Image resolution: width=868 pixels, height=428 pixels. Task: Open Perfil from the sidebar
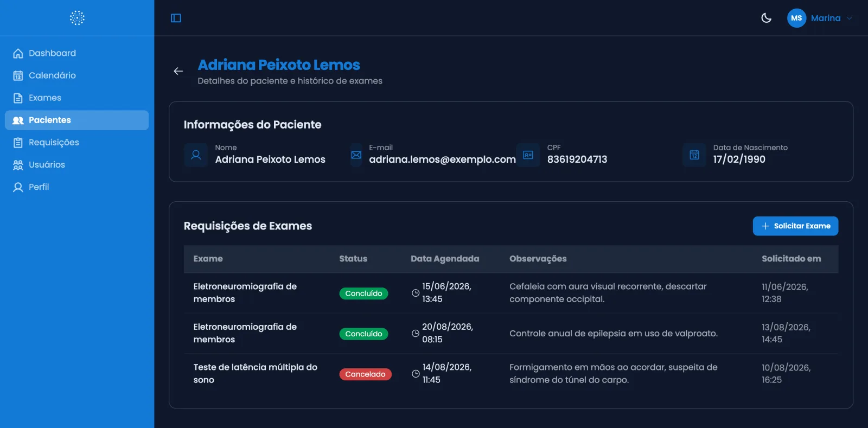(77, 187)
